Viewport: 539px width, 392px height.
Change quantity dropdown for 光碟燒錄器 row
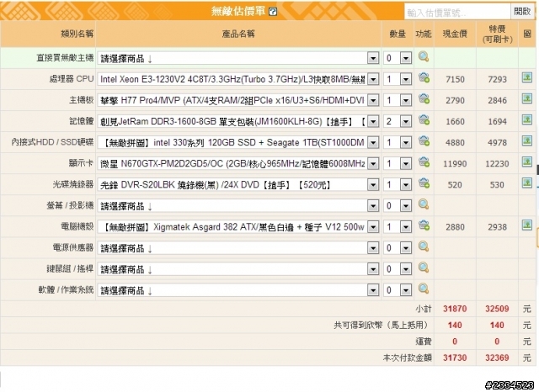pyautogui.click(x=398, y=185)
